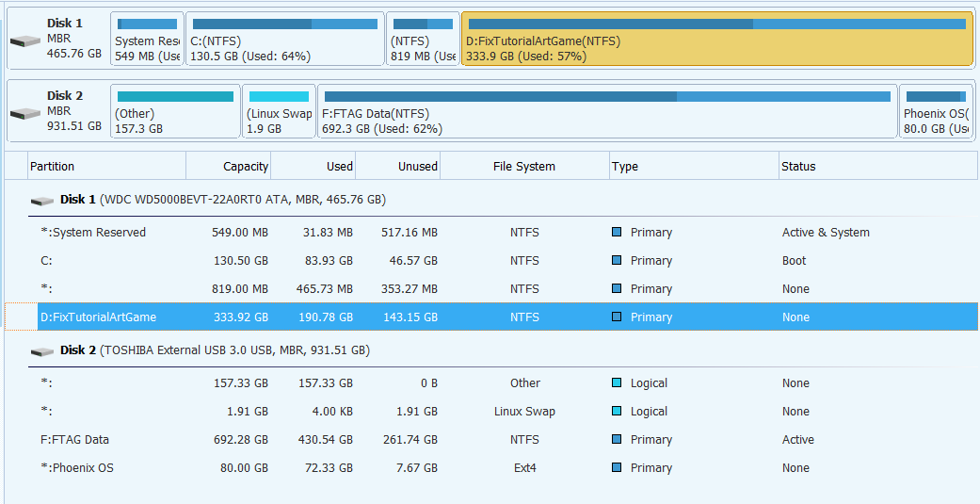Click the 4.00 KB used cell
Screen dimensions: 980x504
tap(331, 411)
